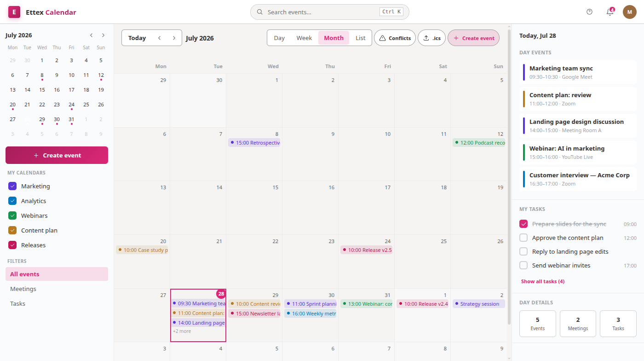The width and height of the screenshot is (644, 361).
Task: Click the 3 Tasks day detail card
Action: (618, 324)
